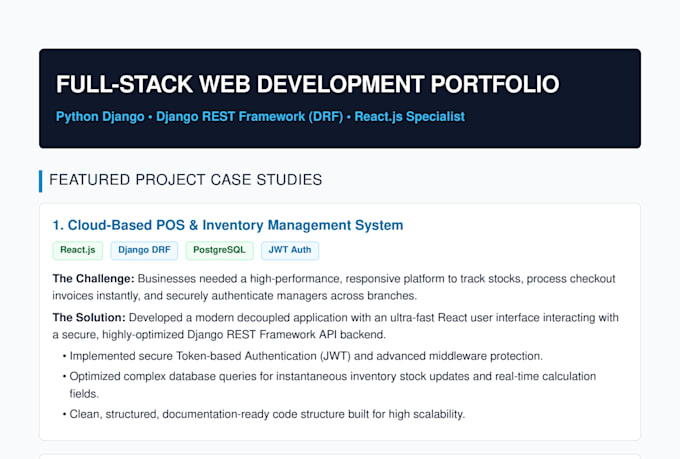This screenshot has height=459, width=680.
Task: Click the JWT authentication bullet point
Action: (x=303, y=356)
